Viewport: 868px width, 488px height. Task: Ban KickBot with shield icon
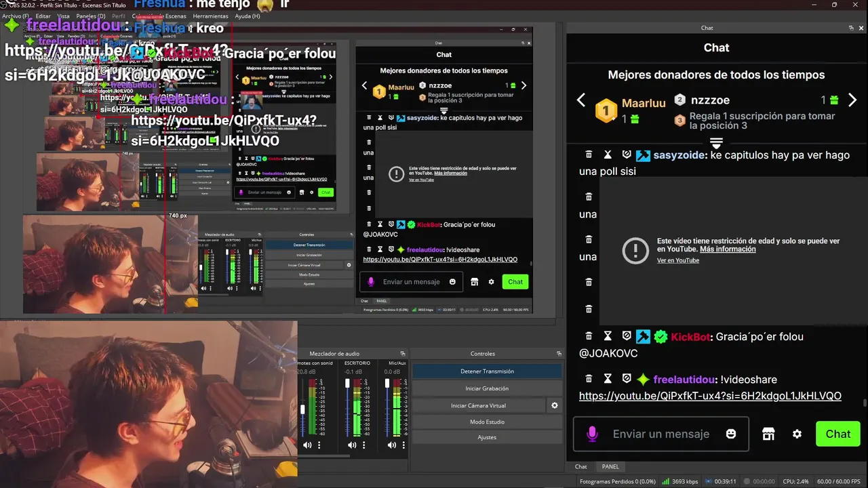click(x=627, y=336)
